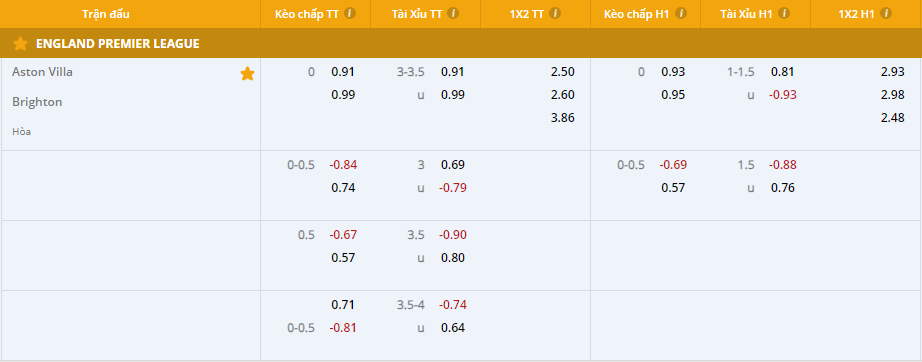Pick over 3.5-4 odds -0.74

click(x=453, y=304)
